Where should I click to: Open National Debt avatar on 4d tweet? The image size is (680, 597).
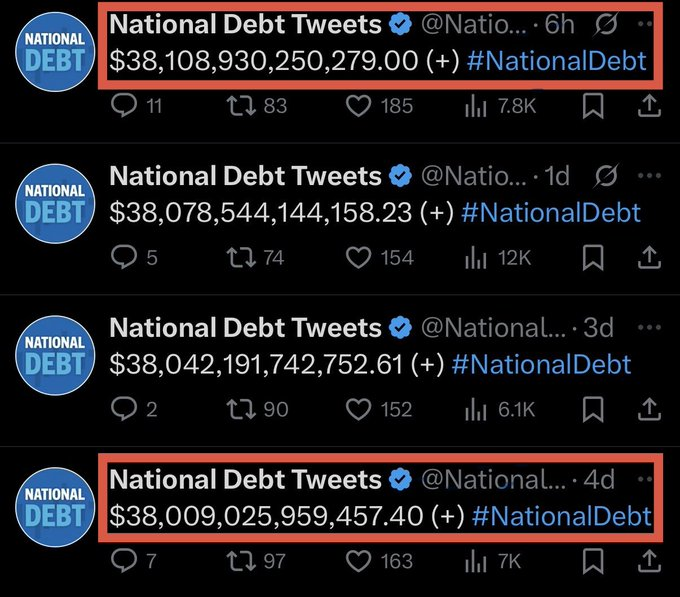tap(55, 504)
